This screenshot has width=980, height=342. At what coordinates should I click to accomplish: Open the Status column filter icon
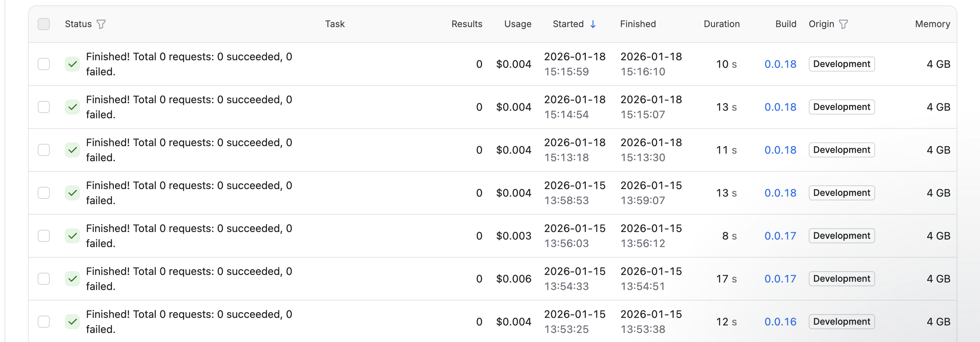[101, 24]
